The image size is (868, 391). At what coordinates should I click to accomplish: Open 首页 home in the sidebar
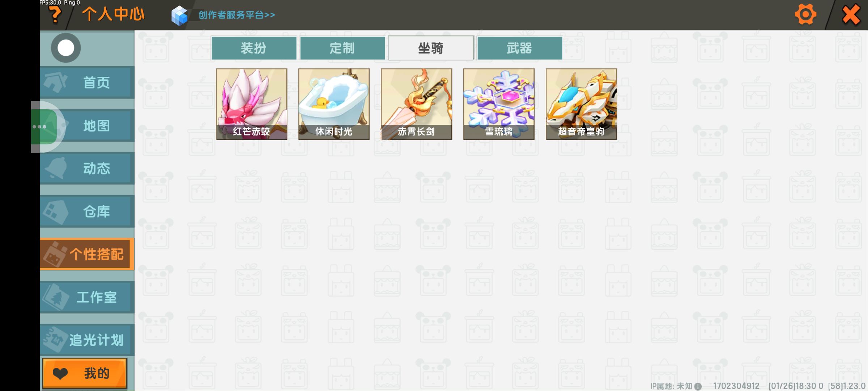click(x=87, y=83)
